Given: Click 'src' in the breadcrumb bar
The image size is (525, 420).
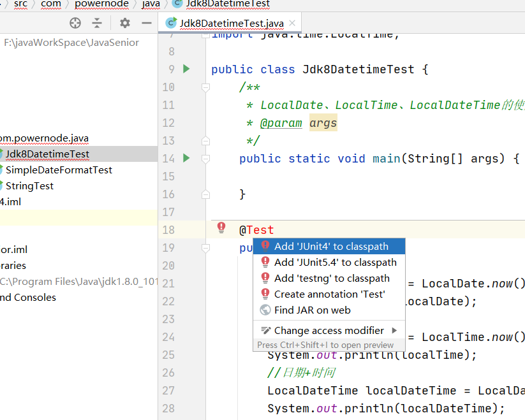Looking at the screenshot, I should tap(20, 4).
